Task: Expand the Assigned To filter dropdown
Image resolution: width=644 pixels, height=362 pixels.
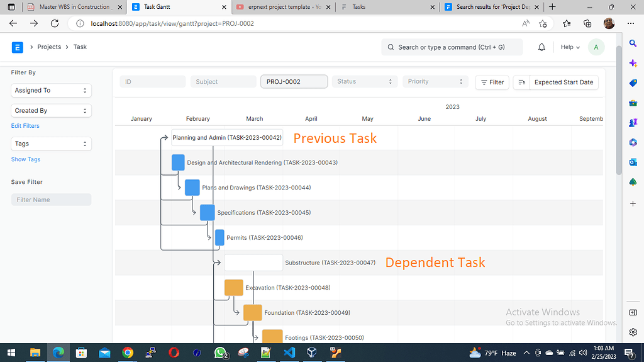Action: (52, 91)
